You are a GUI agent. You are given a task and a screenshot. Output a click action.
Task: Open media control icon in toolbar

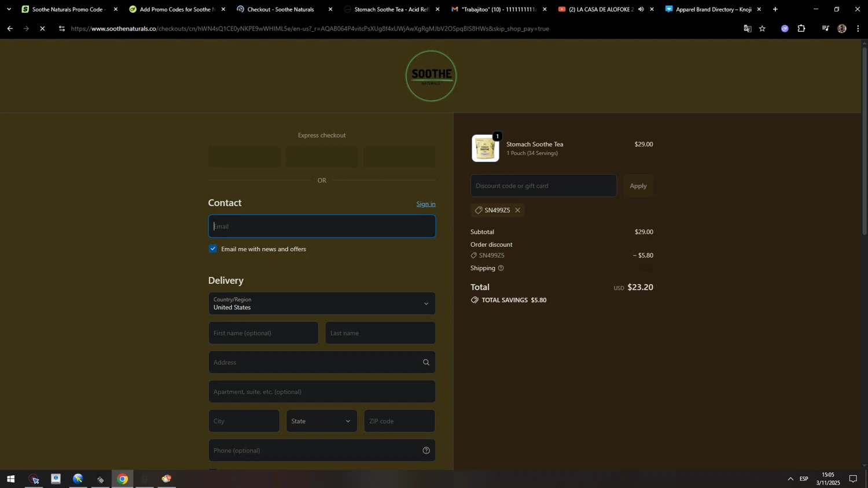tap(825, 28)
